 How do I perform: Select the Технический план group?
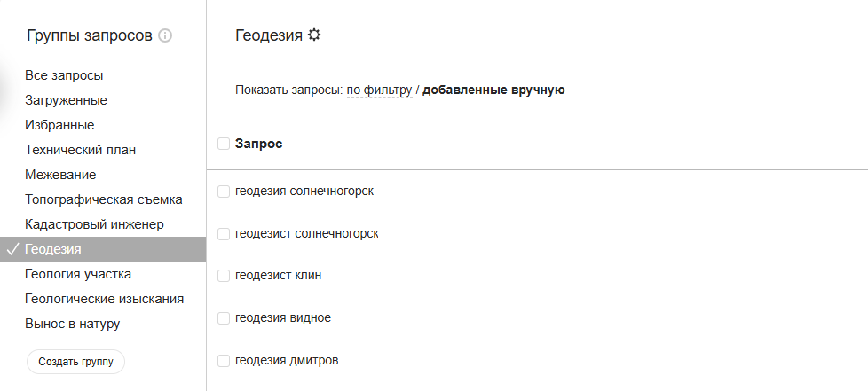pyautogui.click(x=80, y=150)
